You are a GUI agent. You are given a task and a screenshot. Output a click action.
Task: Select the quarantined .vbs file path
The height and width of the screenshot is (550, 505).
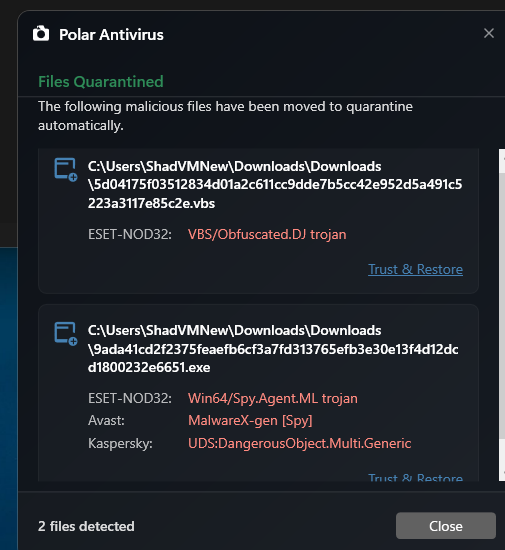275,185
